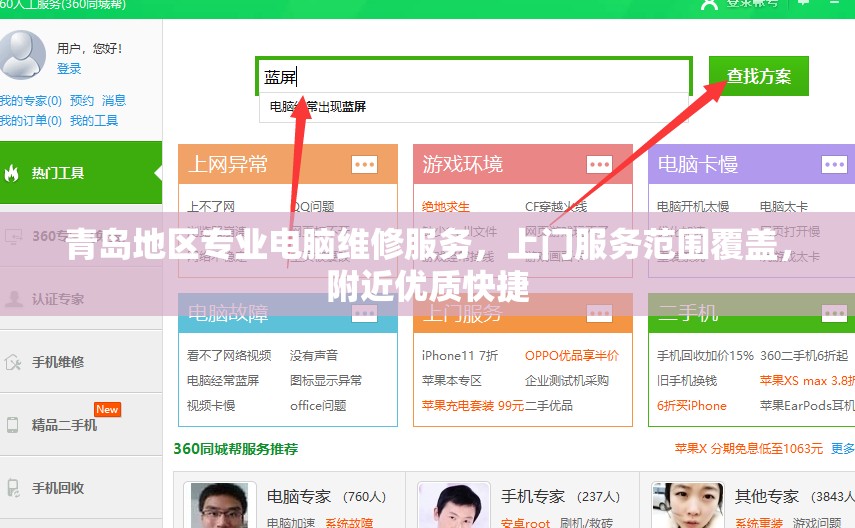Viewport: 855px width, 528px height.
Task: Open 安卓root link under 手机专家
Action: coord(525,523)
